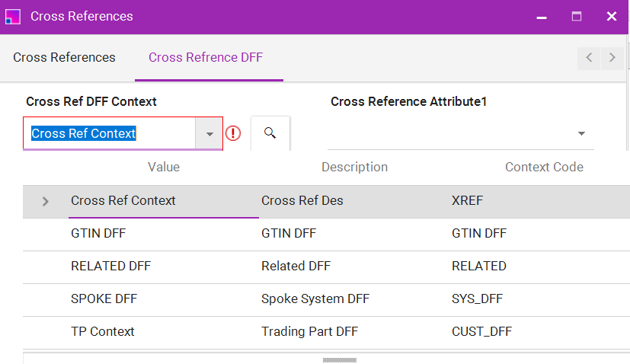
Task: Choose the SPOKE DFF list entry
Action: click(104, 299)
